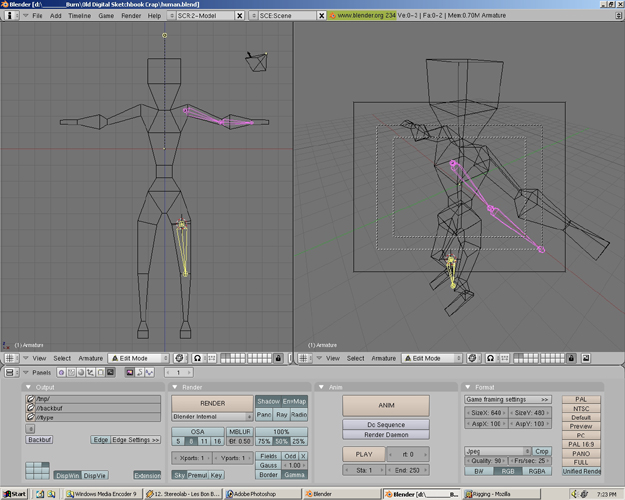625x500 pixels.
Task: Open the Render menu in top bar
Action: (x=131, y=16)
